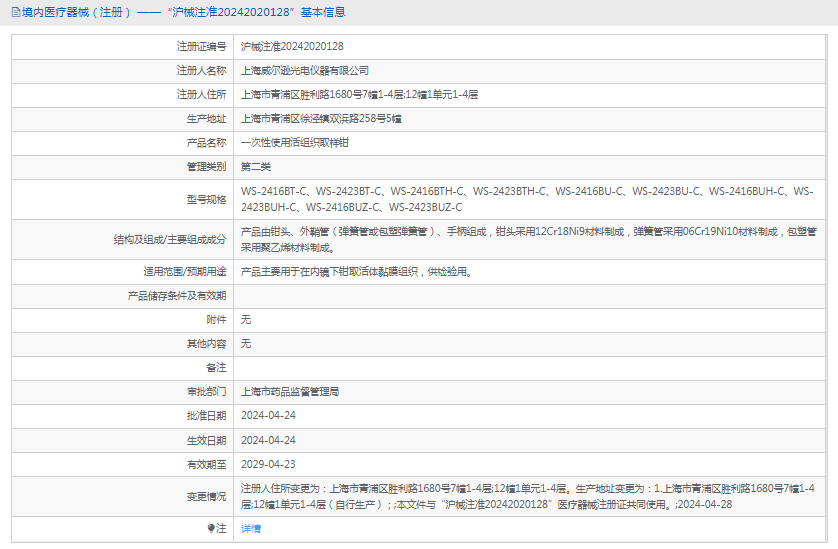Select product name 一次性使用活组织取样钳
Viewport: 838px width, 549px height.
[294, 143]
